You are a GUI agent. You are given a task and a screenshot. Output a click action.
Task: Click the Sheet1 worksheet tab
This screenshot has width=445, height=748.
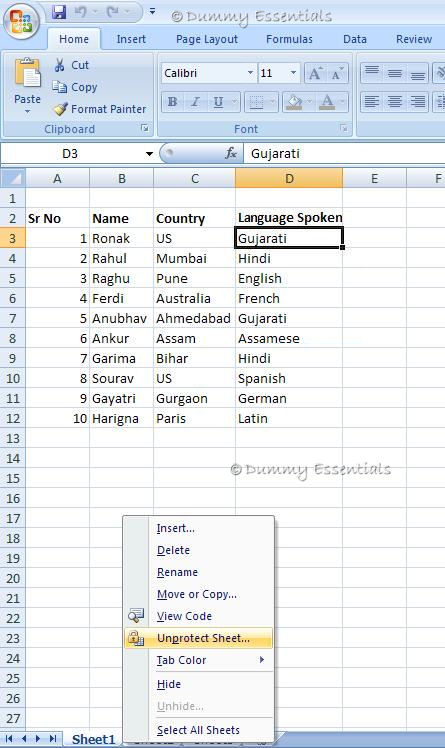click(93, 739)
